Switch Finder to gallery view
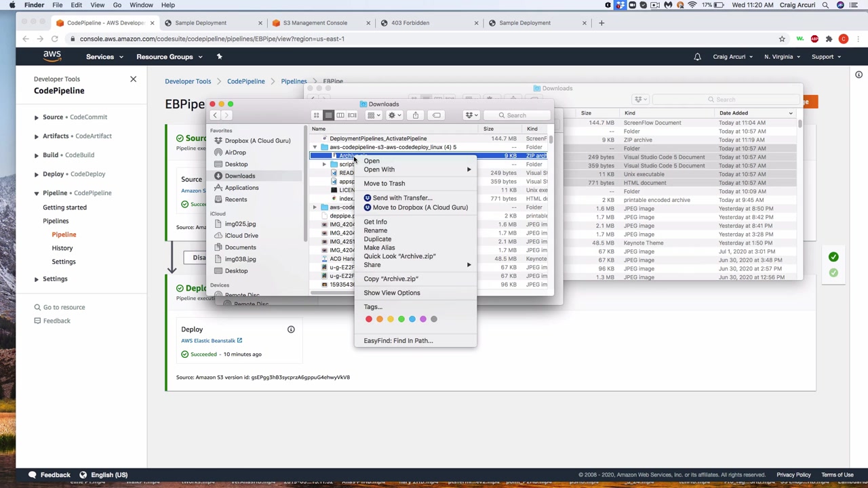 (352, 115)
